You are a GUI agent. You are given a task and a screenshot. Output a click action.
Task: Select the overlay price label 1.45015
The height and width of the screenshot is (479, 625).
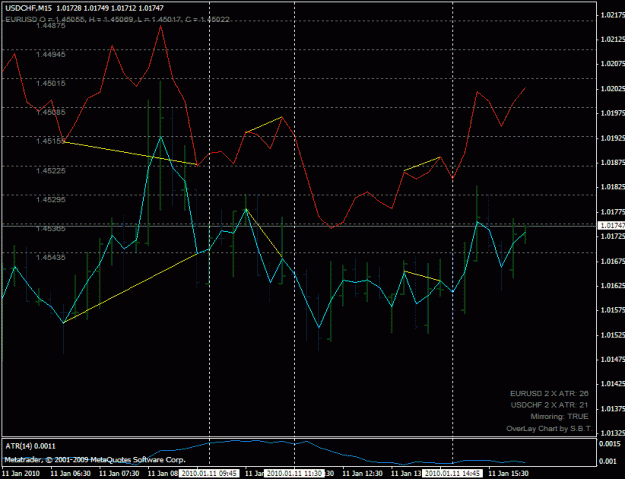51,83
